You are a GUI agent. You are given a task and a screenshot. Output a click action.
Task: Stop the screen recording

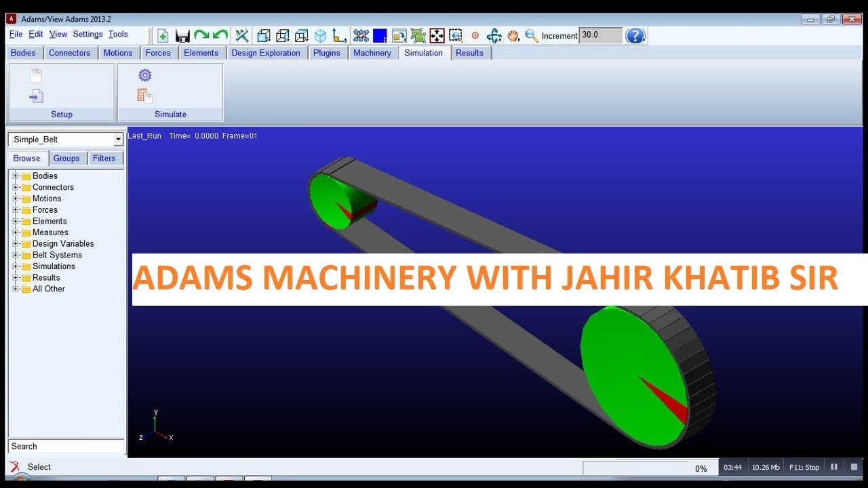pos(854,467)
